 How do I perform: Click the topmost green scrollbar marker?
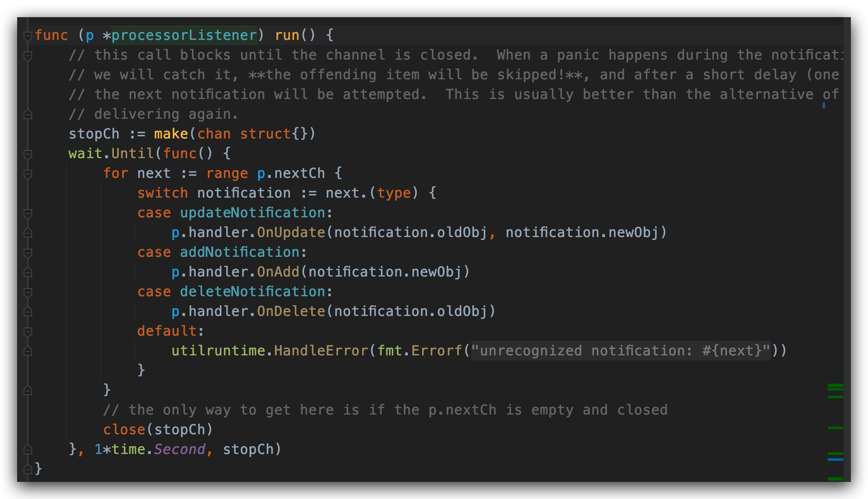pos(835,385)
